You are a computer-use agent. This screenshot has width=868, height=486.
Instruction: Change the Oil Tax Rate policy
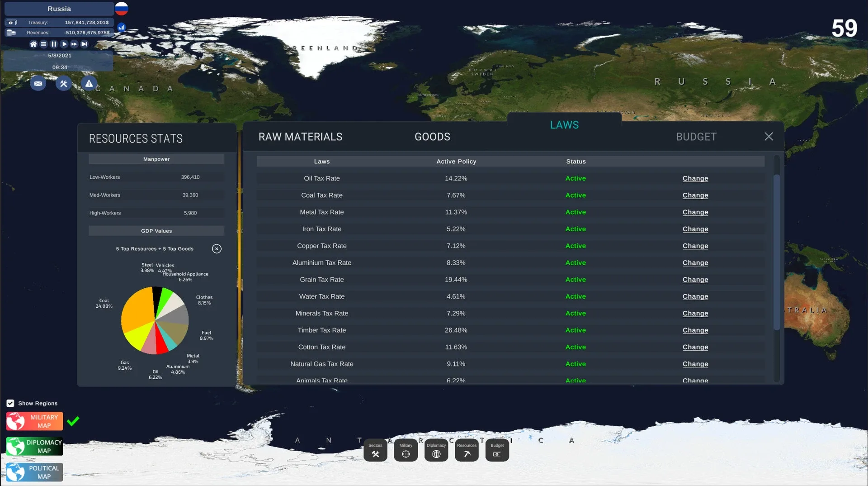point(695,178)
